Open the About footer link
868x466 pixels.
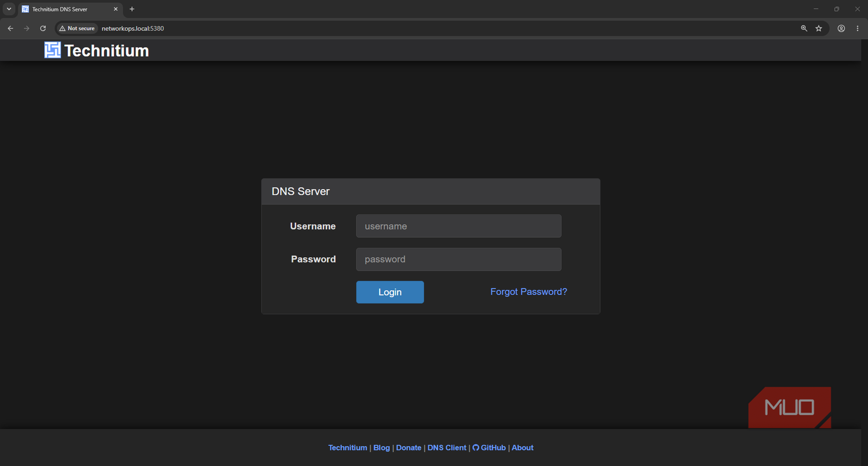point(523,447)
